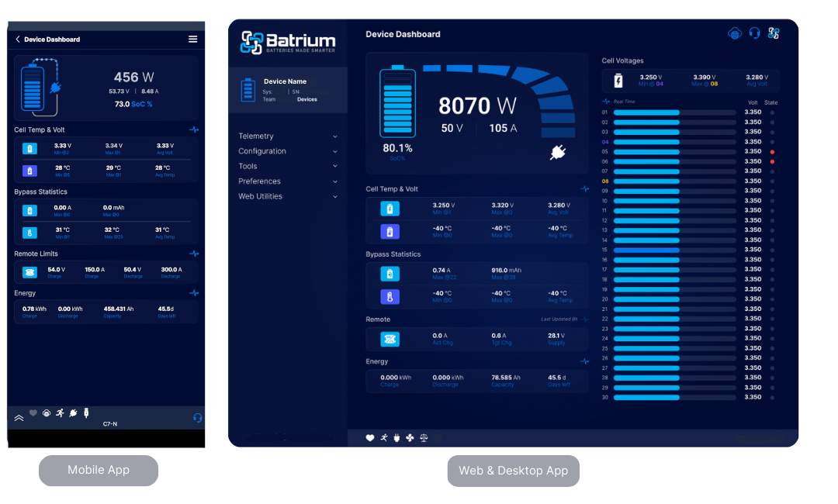Expand the Web Utilities sidebar section
Image resolution: width=838 pixels, height=504 pixels.
coord(287,196)
